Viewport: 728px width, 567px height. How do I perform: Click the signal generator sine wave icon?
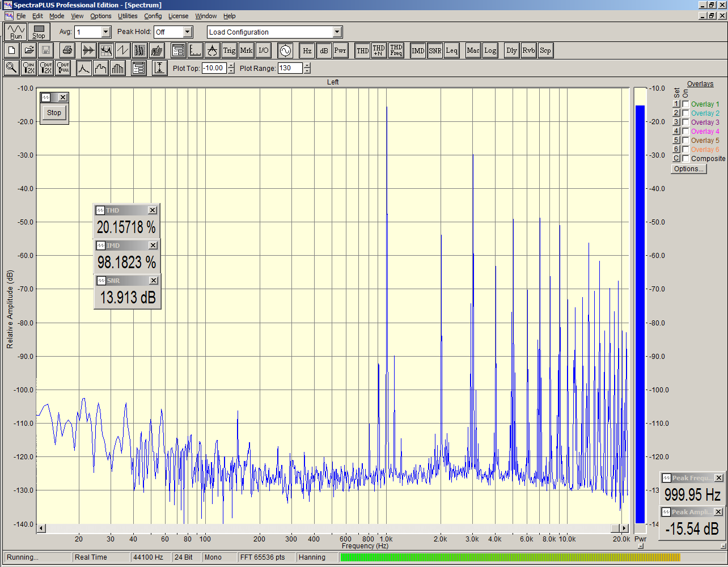coord(285,50)
